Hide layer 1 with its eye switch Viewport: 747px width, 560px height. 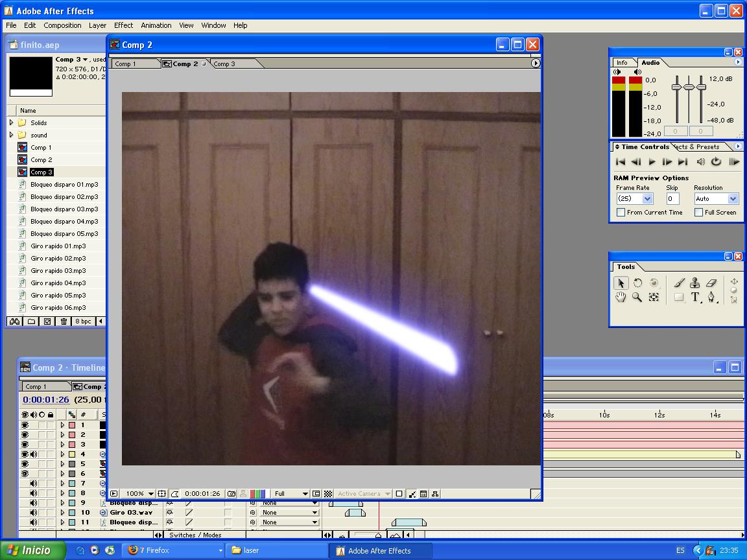point(25,425)
